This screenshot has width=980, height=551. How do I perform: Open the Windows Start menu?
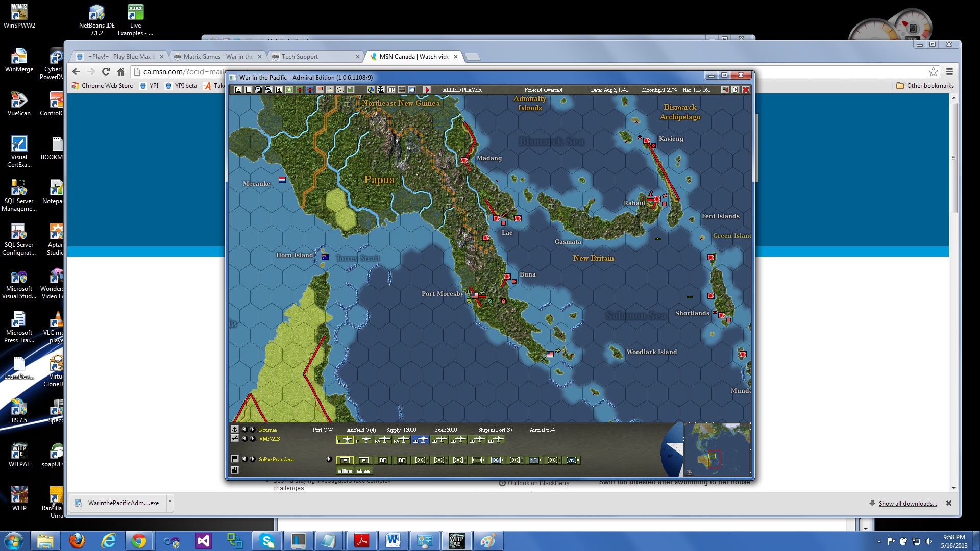pyautogui.click(x=14, y=541)
